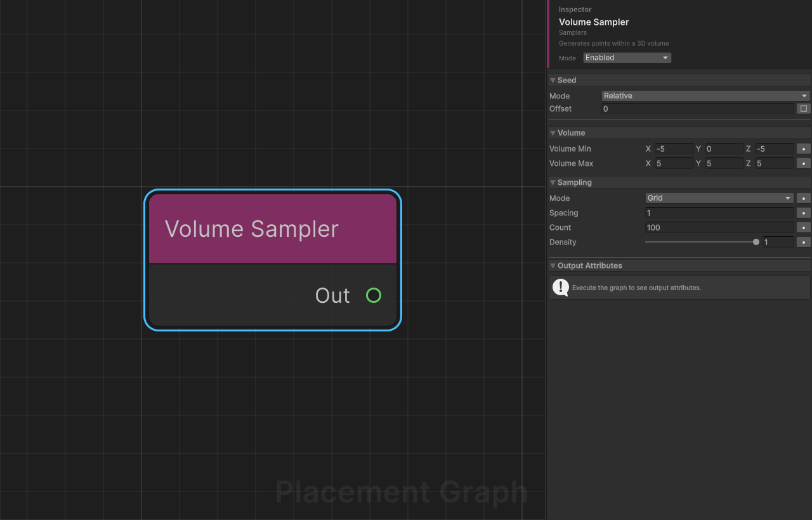Toggle the square checkbox beside Seed Offset

click(804, 109)
